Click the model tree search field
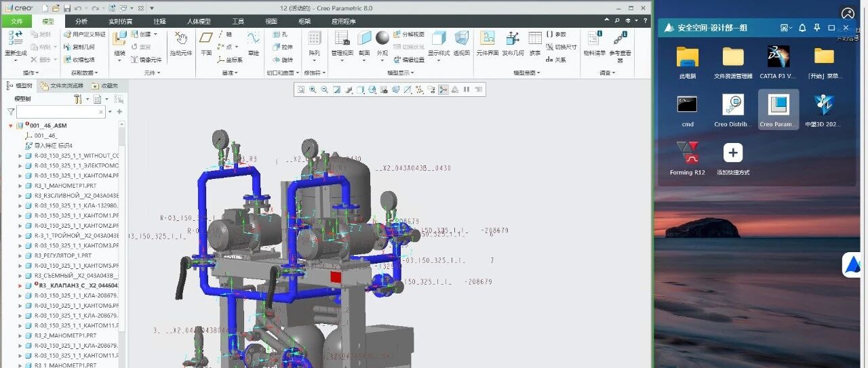Image resolution: width=868 pixels, height=368 pixels. (61, 112)
